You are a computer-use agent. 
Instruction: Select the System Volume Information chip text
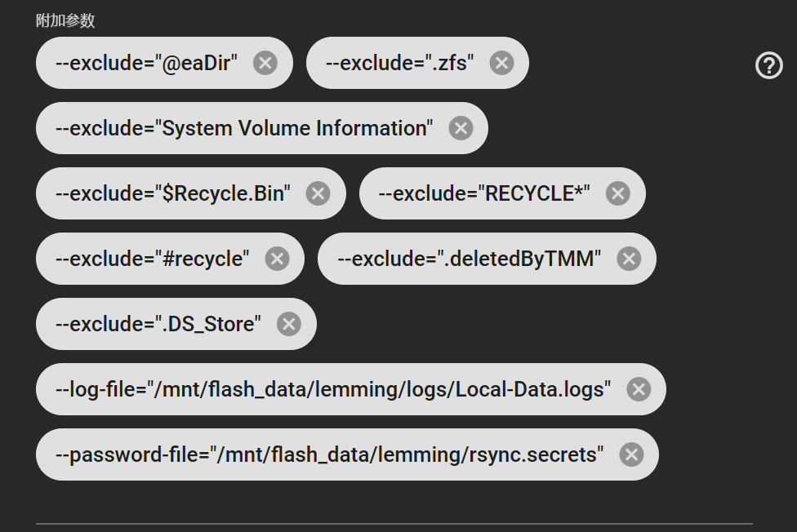pos(244,128)
